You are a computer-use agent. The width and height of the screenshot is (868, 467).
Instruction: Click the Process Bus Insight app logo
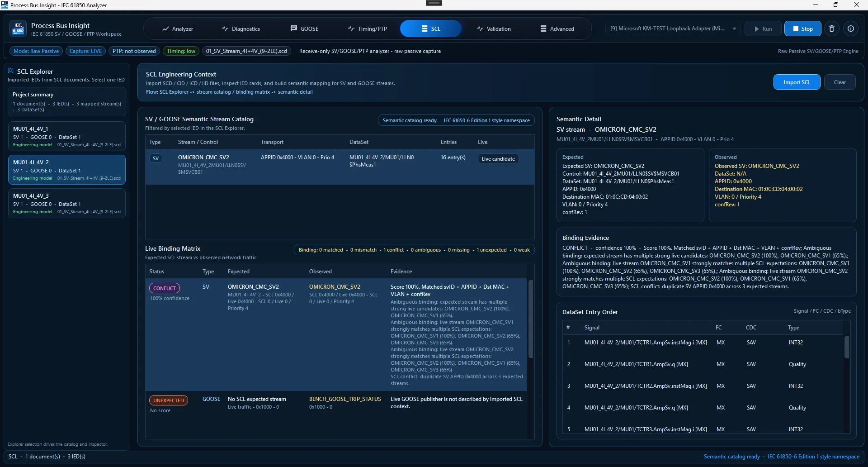pos(18,29)
